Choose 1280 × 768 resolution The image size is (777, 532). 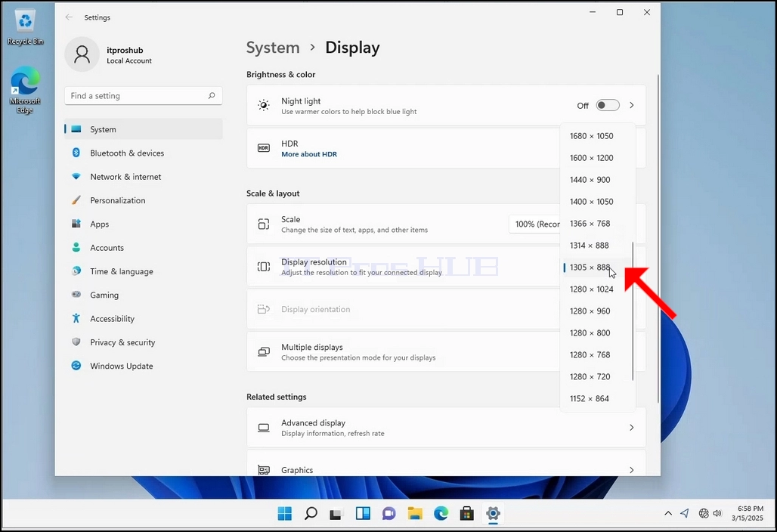click(598, 354)
